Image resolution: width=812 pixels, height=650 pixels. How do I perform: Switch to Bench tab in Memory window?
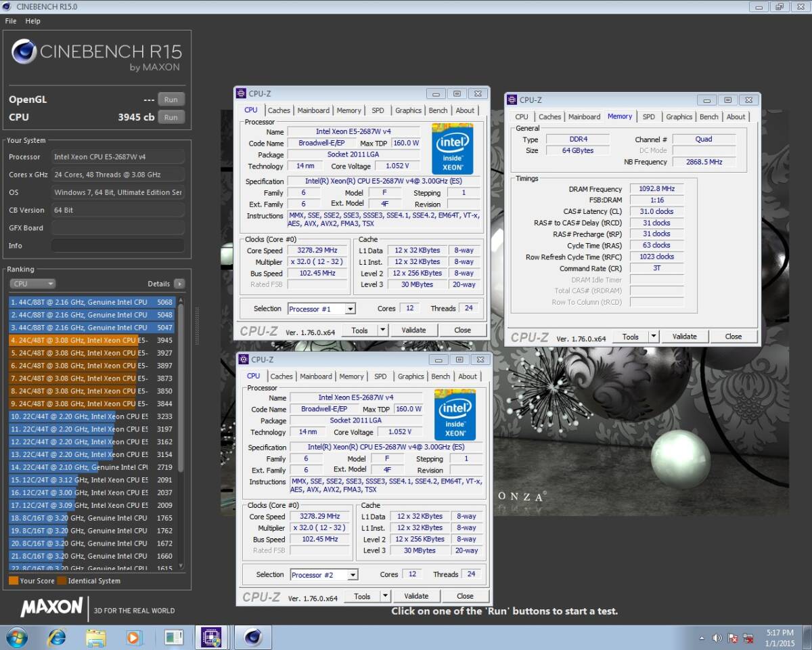pyautogui.click(x=709, y=116)
